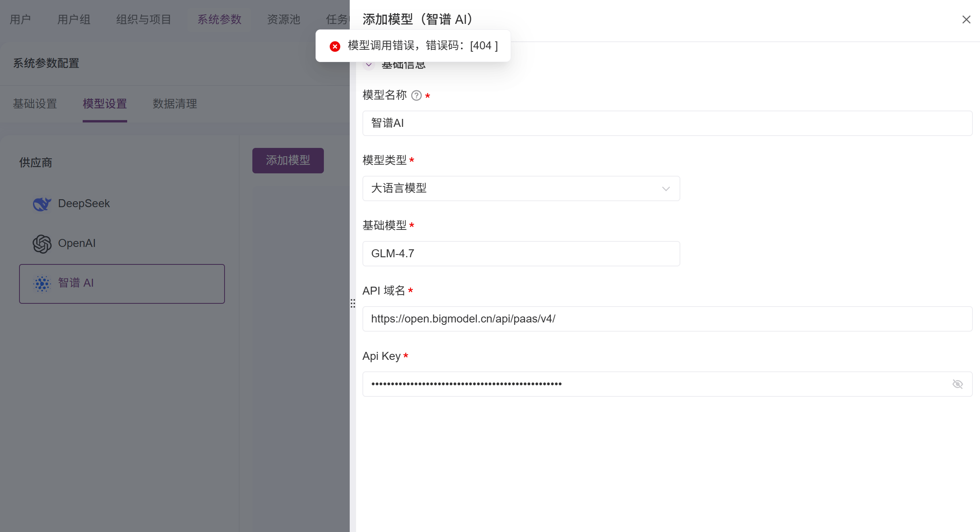Click the 智谱 AI logo icon
Screen dimensions: 980x532
tap(42, 283)
